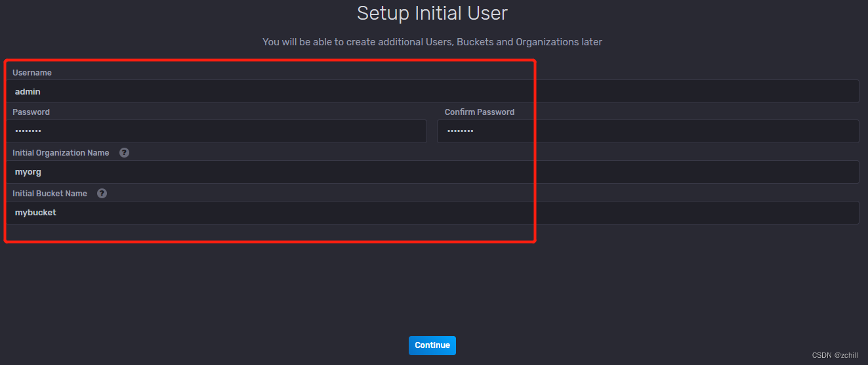Click the Initial Organization Name label
The image size is (868, 365).
tap(61, 152)
